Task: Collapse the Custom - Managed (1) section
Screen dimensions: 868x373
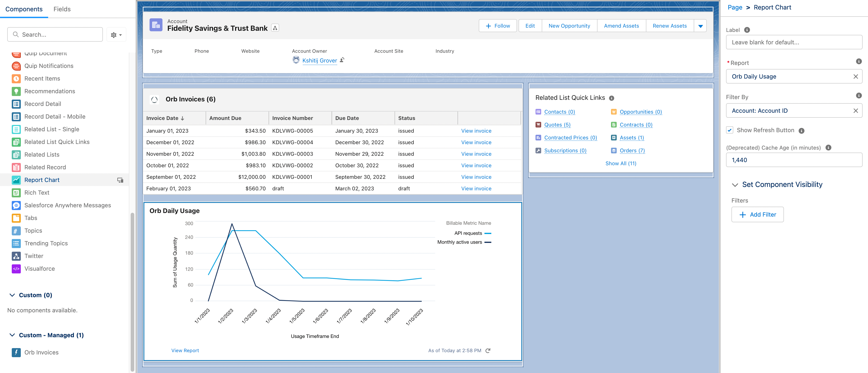Action: pyautogui.click(x=12, y=335)
